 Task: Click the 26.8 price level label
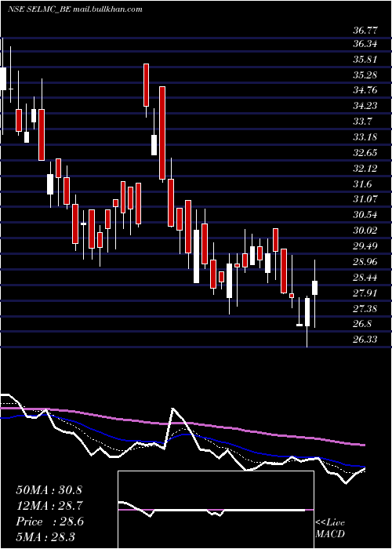[362, 323]
